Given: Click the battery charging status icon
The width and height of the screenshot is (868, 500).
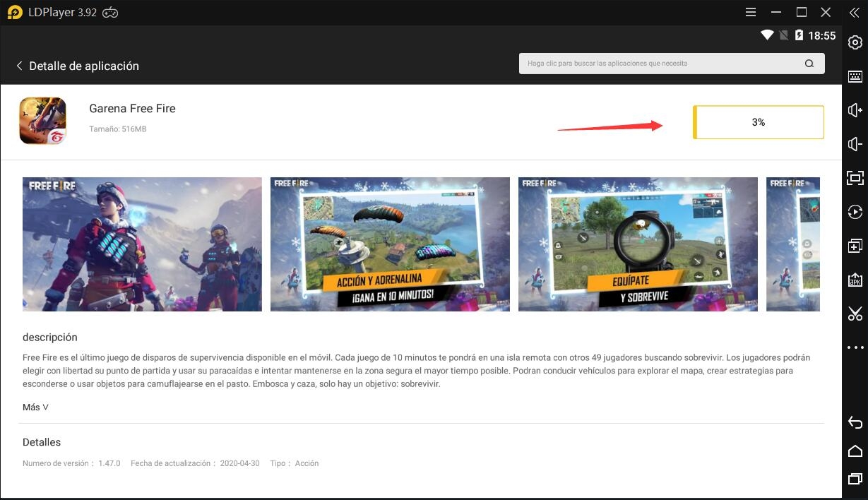Looking at the screenshot, I should (x=799, y=35).
